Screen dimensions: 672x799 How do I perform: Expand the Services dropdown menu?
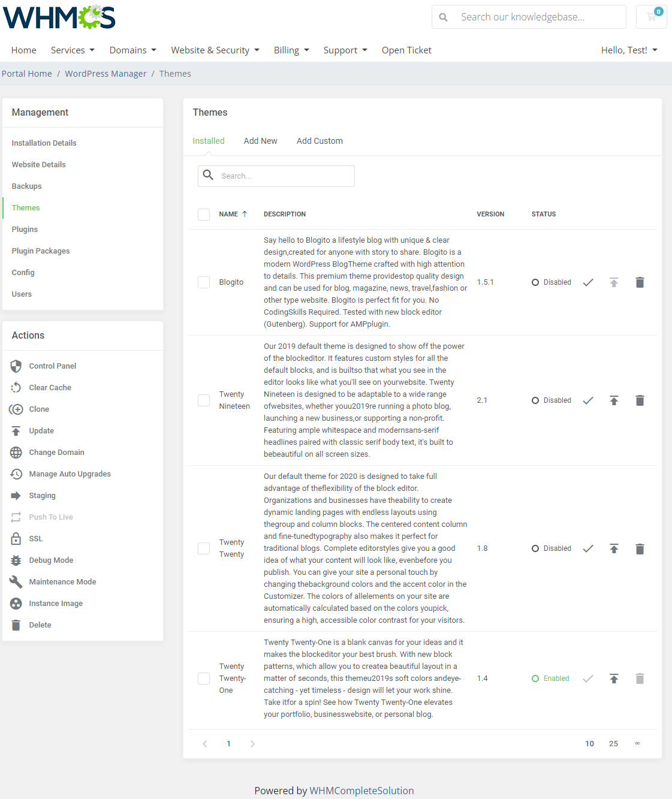pos(73,50)
